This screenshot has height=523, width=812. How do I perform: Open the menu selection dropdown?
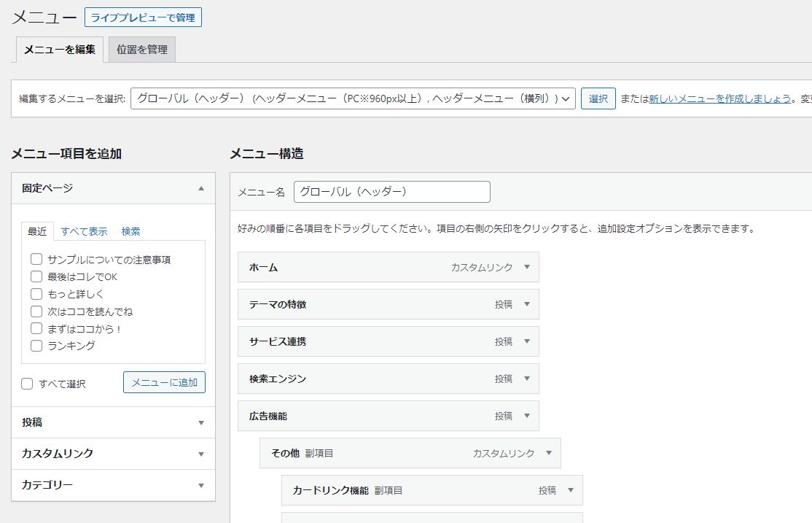click(x=353, y=98)
